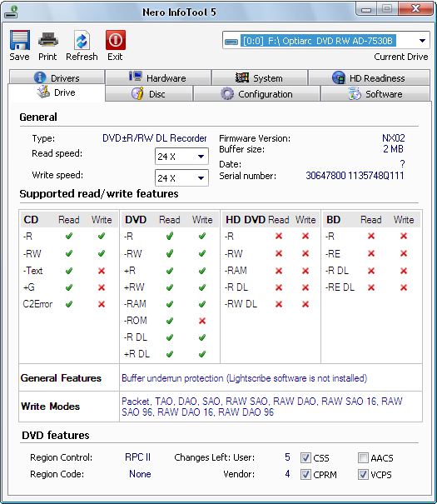Click the DVD -R DL read checkmark

click(170, 337)
